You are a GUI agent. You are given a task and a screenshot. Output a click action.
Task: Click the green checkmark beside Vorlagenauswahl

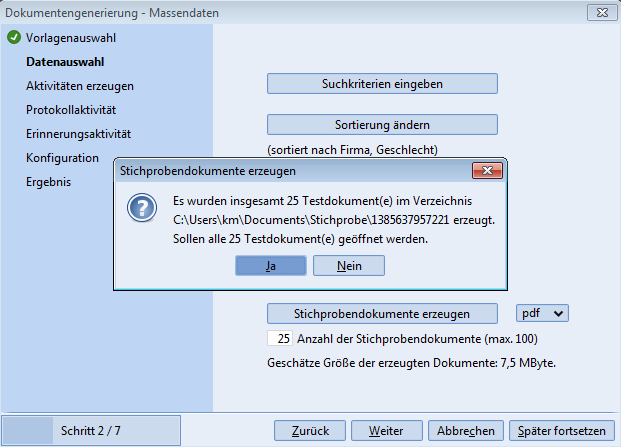pyautogui.click(x=13, y=38)
